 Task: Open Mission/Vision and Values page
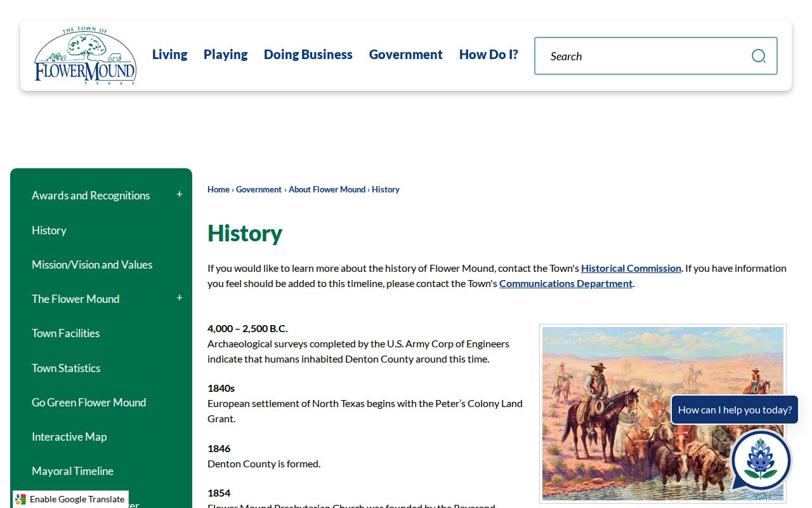pos(92,264)
